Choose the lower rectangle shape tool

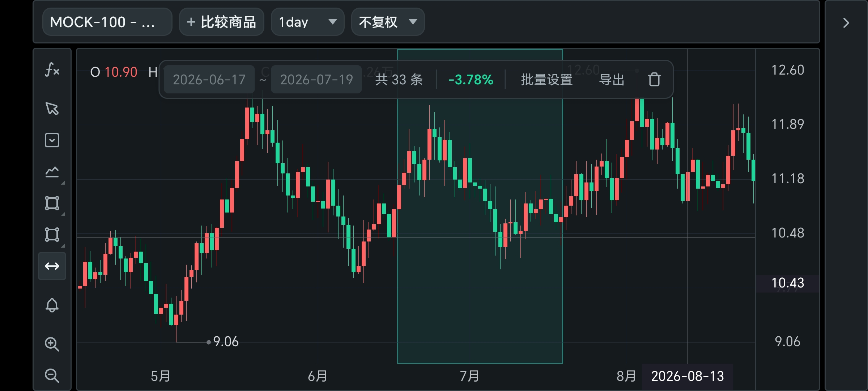[x=52, y=235]
